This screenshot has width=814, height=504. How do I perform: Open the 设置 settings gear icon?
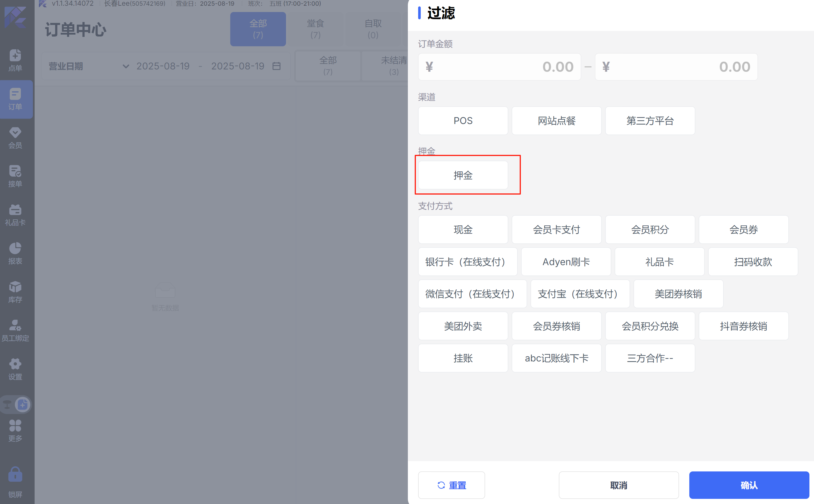(x=15, y=369)
